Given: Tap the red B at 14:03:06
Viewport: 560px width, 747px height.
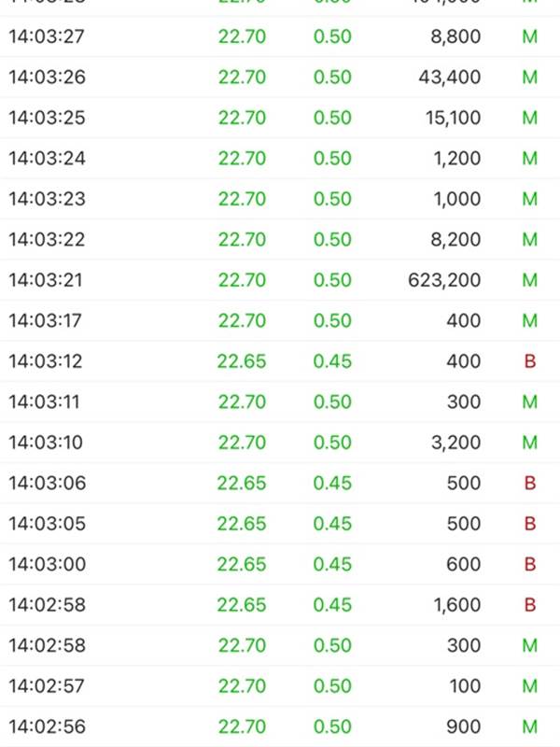Looking at the screenshot, I should (x=530, y=483).
